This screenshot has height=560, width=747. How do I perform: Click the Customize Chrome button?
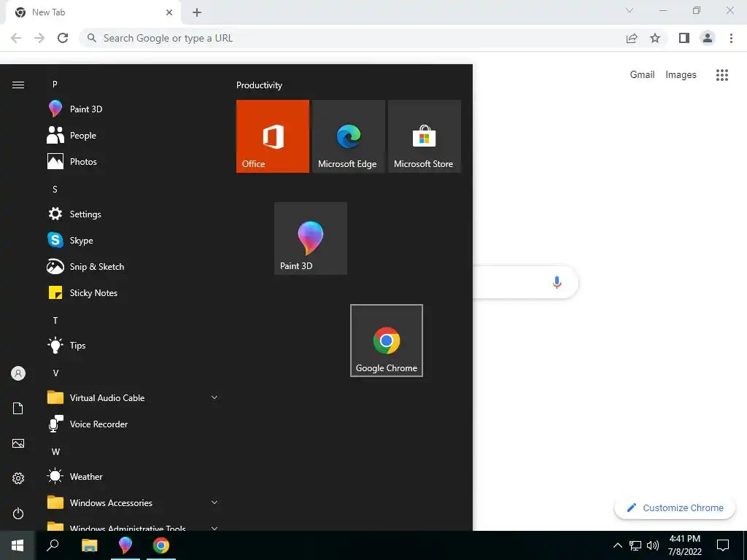675,508
